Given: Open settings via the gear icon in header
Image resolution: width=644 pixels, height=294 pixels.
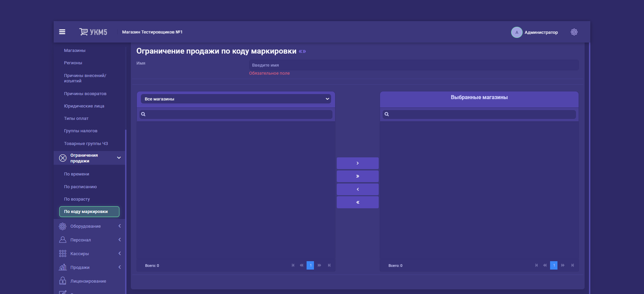Looking at the screenshot, I should click(574, 32).
